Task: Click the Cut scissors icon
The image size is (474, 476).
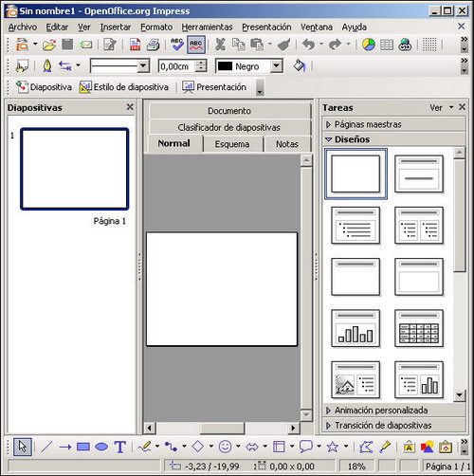Action: click(220, 45)
